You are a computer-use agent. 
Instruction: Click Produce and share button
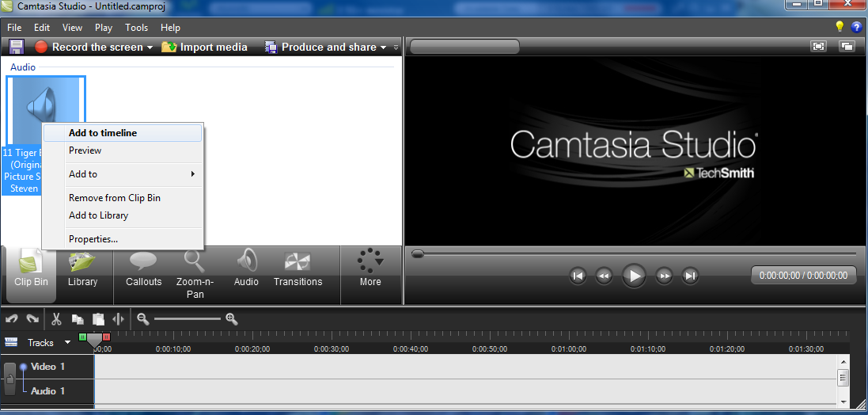[x=321, y=47]
